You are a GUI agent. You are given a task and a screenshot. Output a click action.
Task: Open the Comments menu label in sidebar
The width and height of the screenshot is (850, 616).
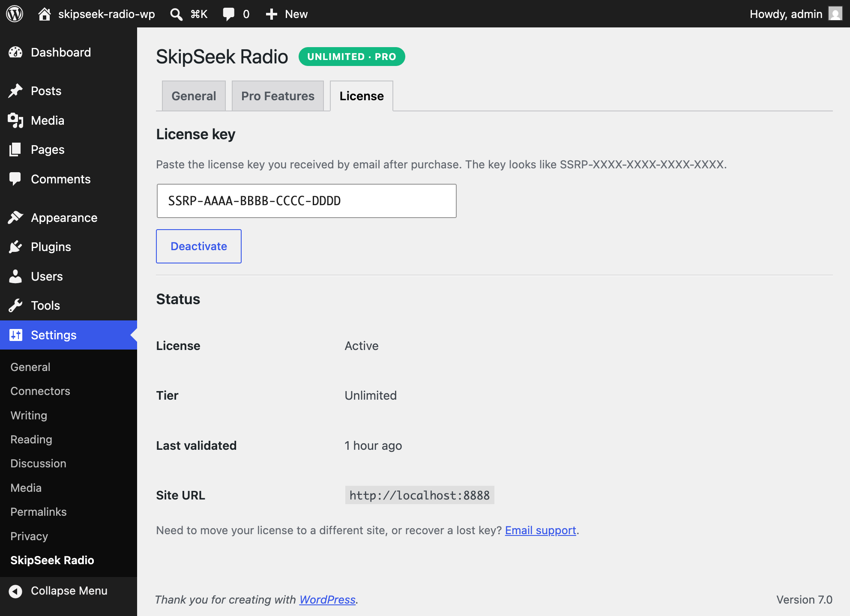click(61, 179)
